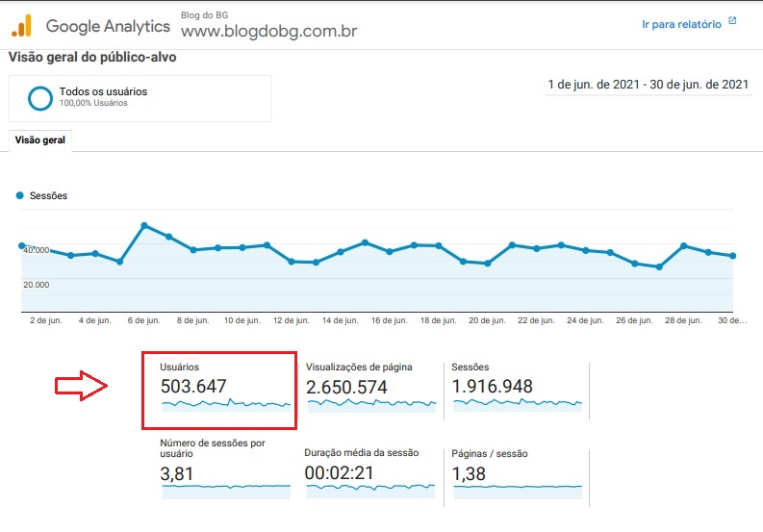Click the 14 de jun. axis label
The height and width of the screenshot is (532, 763).
pos(341,320)
